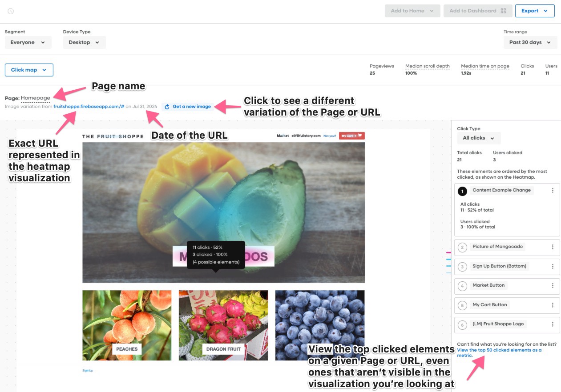The width and height of the screenshot is (561, 392).
Task: Click the clock history icon at top left
Action: pyautogui.click(x=11, y=11)
